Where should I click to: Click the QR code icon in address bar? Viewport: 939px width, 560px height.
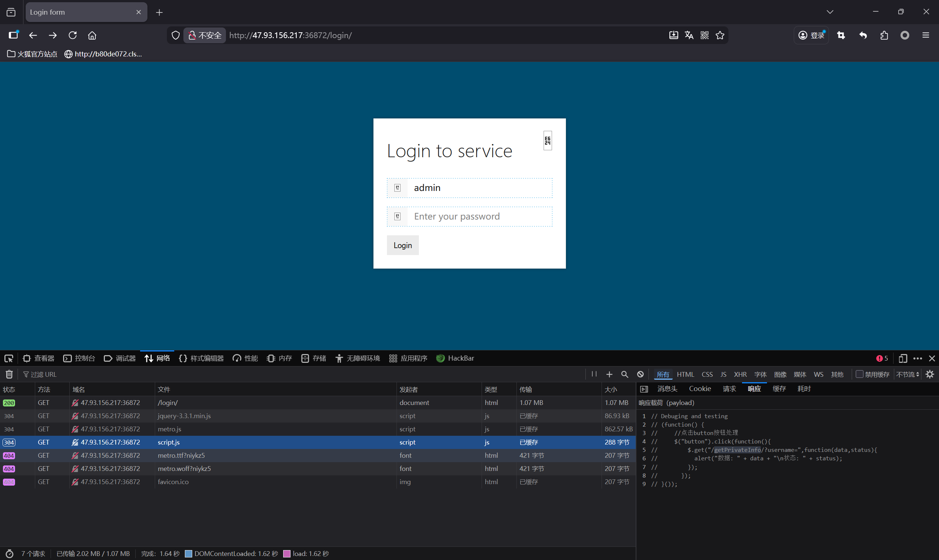pyautogui.click(x=705, y=36)
